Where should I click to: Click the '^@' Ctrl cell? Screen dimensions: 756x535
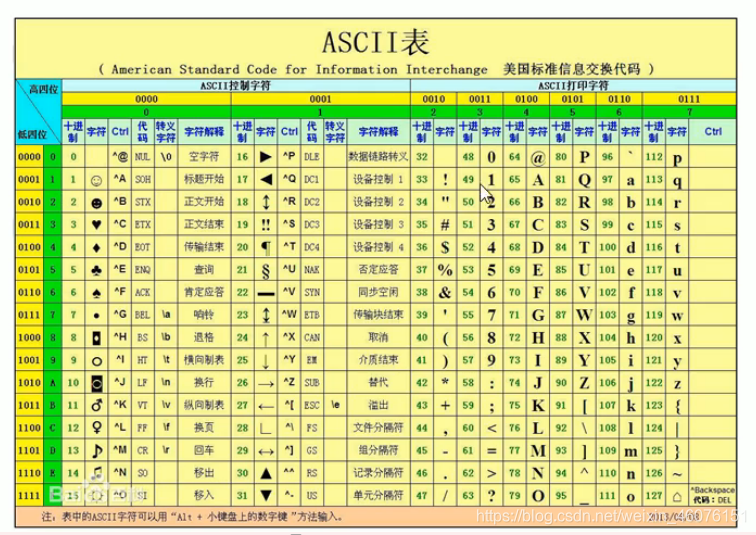120,157
